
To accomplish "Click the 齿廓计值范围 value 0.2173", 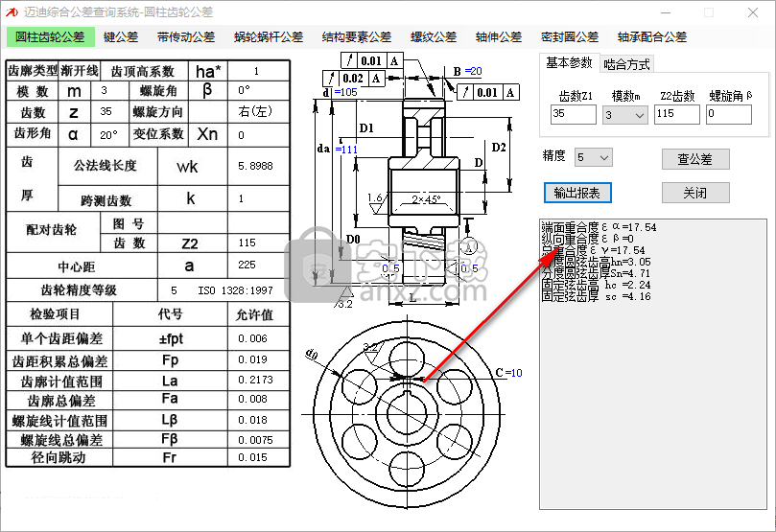I will pos(255,380).
